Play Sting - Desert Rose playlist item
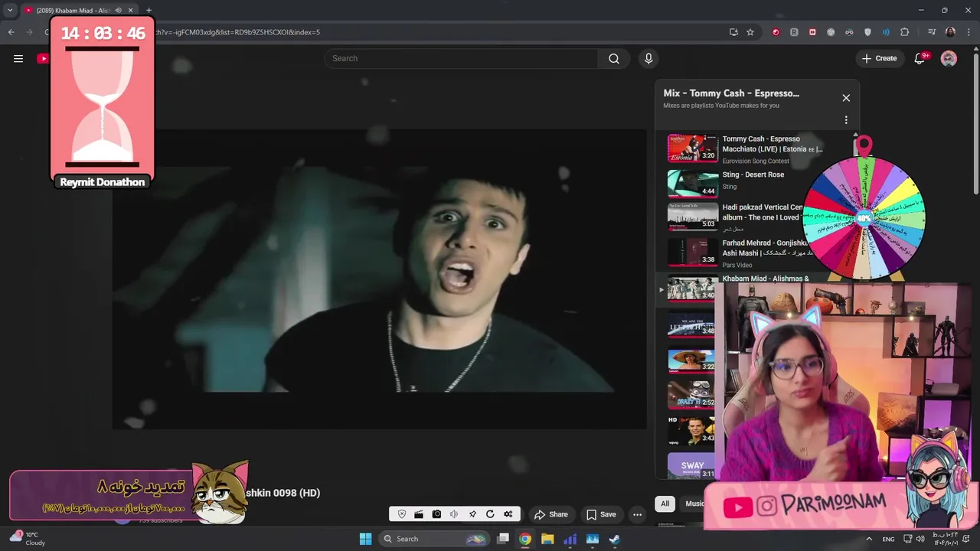The width and height of the screenshot is (980, 551). click(x=735, y=183)
